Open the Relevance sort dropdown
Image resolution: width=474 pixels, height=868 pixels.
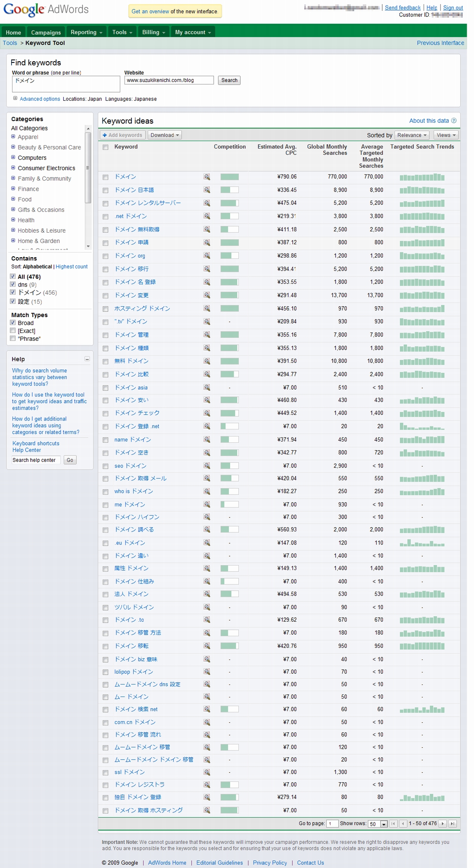(x=412, y=135)
